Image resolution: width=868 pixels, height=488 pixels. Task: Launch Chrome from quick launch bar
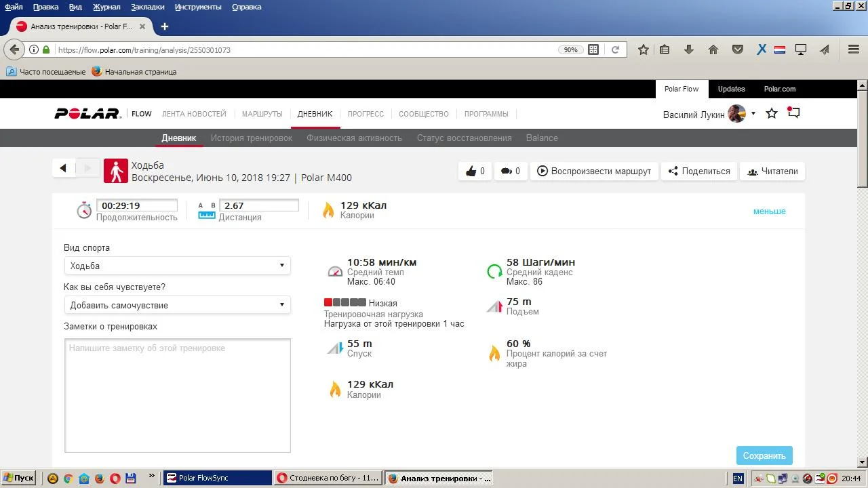[x=68, y=478]
